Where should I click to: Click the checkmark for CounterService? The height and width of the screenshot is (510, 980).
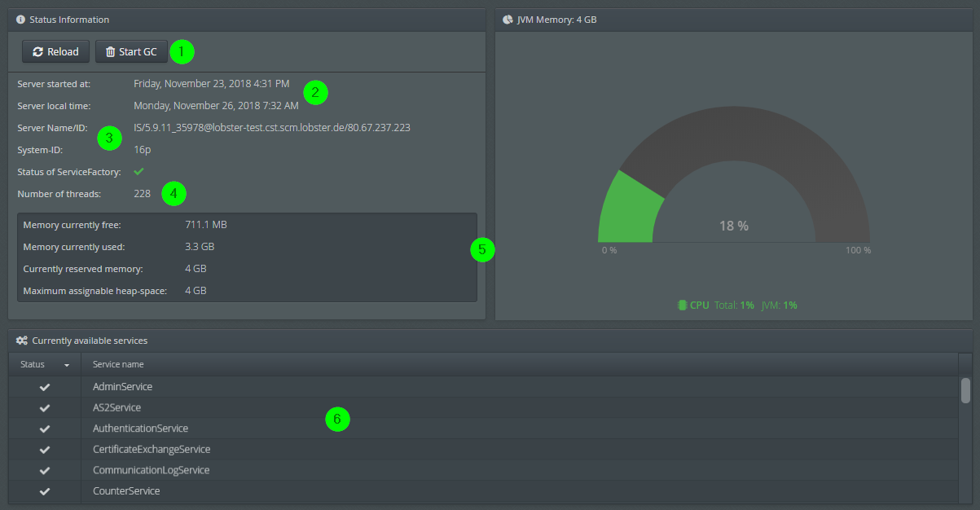click(x=45, y=491)
